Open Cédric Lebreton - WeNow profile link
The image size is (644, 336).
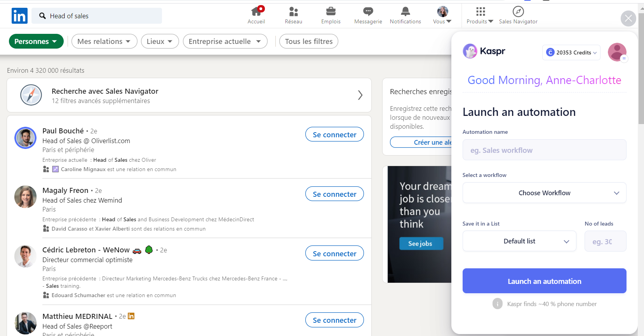[86, 250]
